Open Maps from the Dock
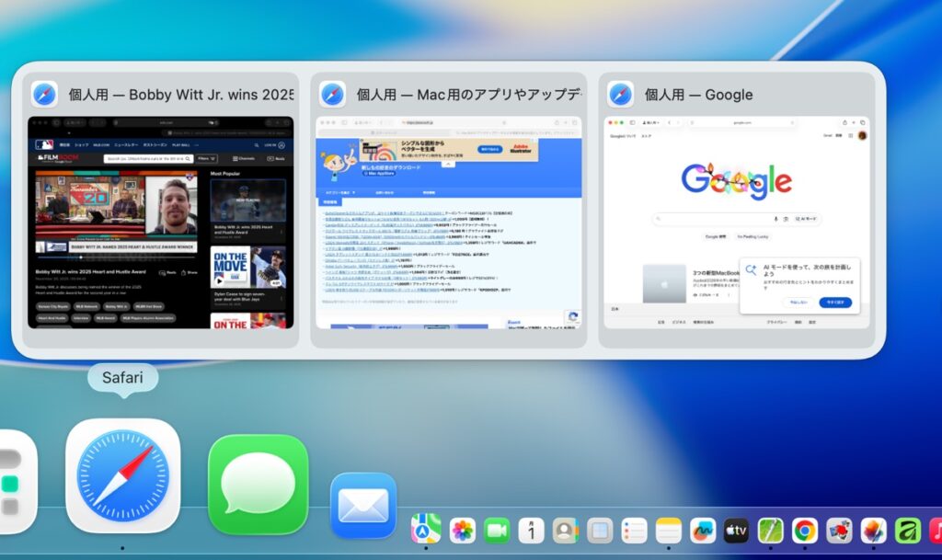 (426, 530)
